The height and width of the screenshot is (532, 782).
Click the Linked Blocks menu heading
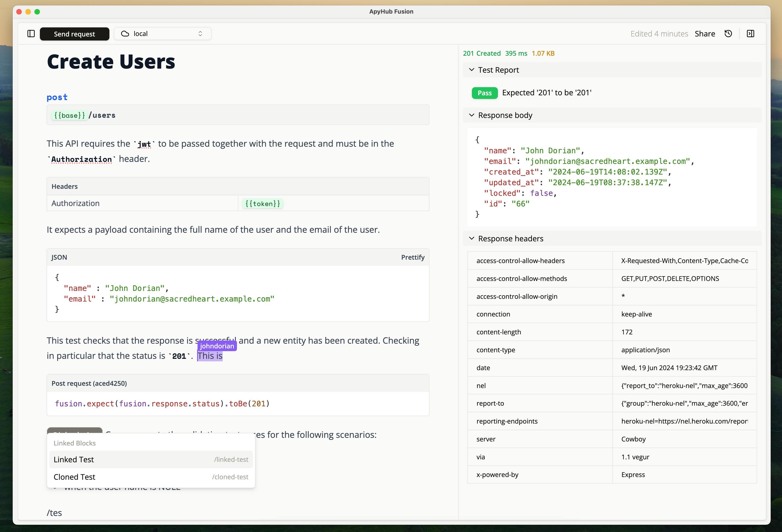pyautogui.click(x=75, y=443)
